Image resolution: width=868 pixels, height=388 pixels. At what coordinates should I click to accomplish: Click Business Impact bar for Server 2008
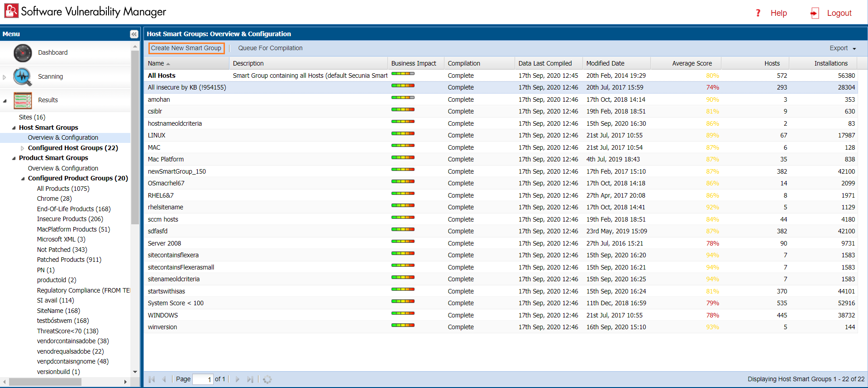(403, 241)
